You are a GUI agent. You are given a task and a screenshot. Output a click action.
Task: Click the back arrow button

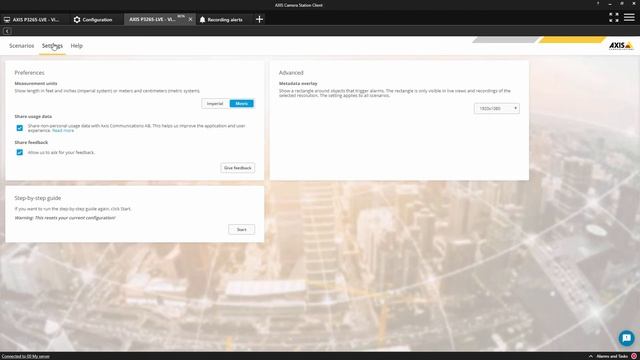coord(7,31)
